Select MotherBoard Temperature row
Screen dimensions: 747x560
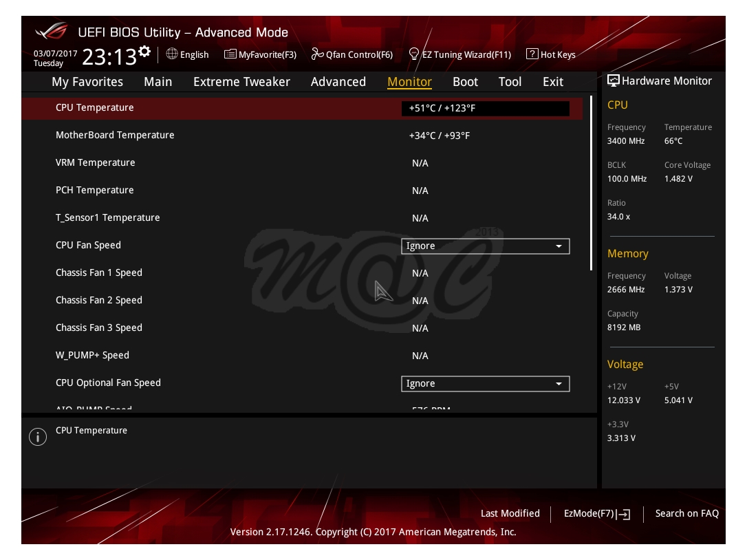[x=302, y=136]
